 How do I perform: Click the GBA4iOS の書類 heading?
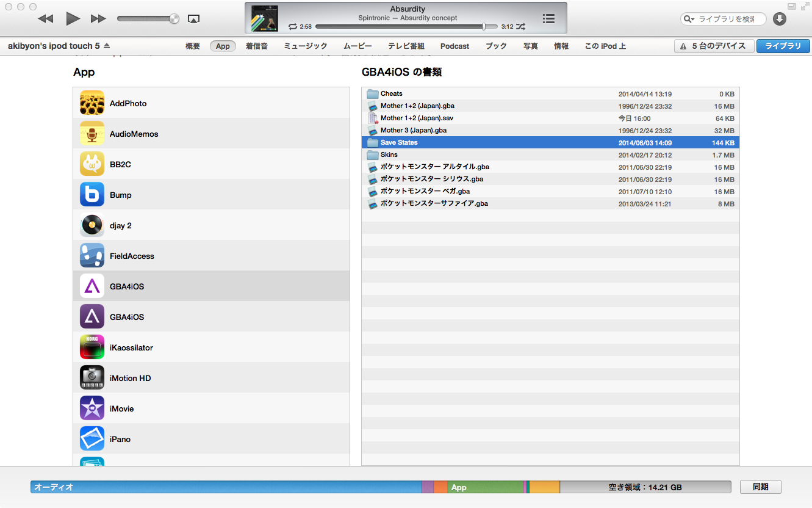[x=401, y=72]
